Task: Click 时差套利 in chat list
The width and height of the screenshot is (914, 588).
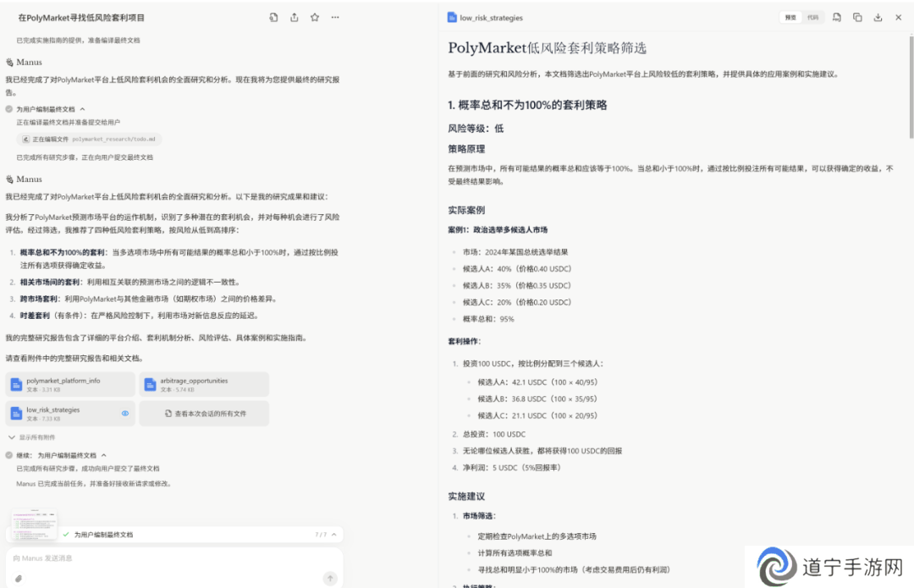Action: (35, 316)
